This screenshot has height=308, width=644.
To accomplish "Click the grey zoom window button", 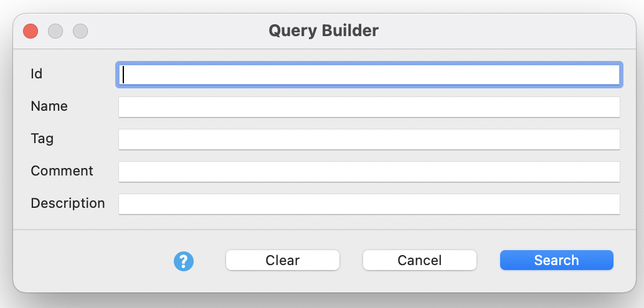I will click(x=80, y=30).
